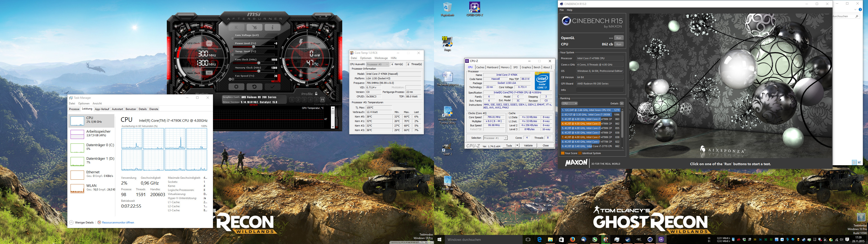Open Task View on the taskbar
868x244 pixels.
tap(528, 240)
